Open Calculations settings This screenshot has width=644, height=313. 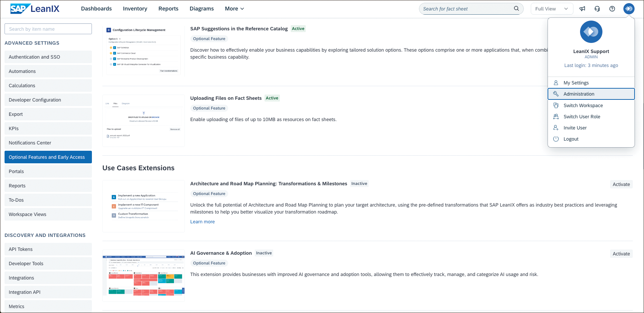[x=48, y=85]
